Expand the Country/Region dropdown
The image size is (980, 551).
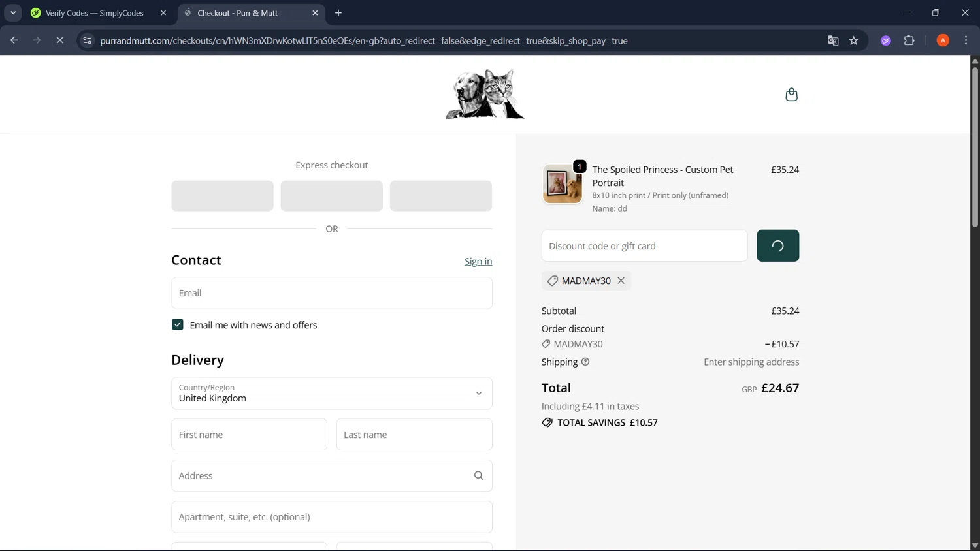[x=332, y=394]
